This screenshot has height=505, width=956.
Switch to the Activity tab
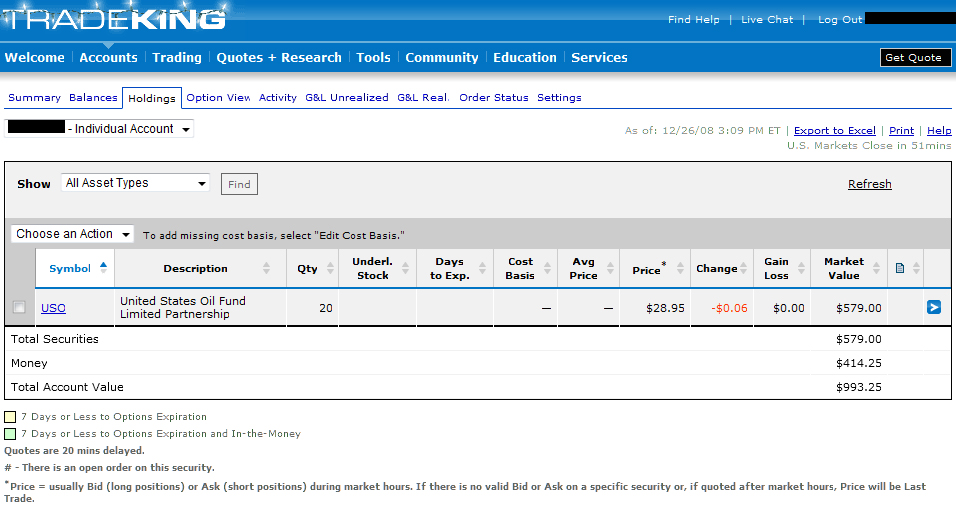(277, 98)
